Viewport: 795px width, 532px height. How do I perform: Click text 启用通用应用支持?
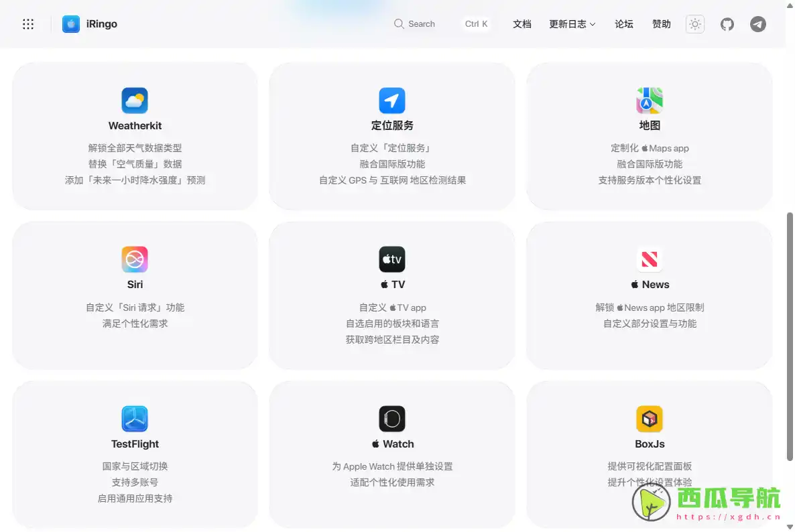coord(135,498)
